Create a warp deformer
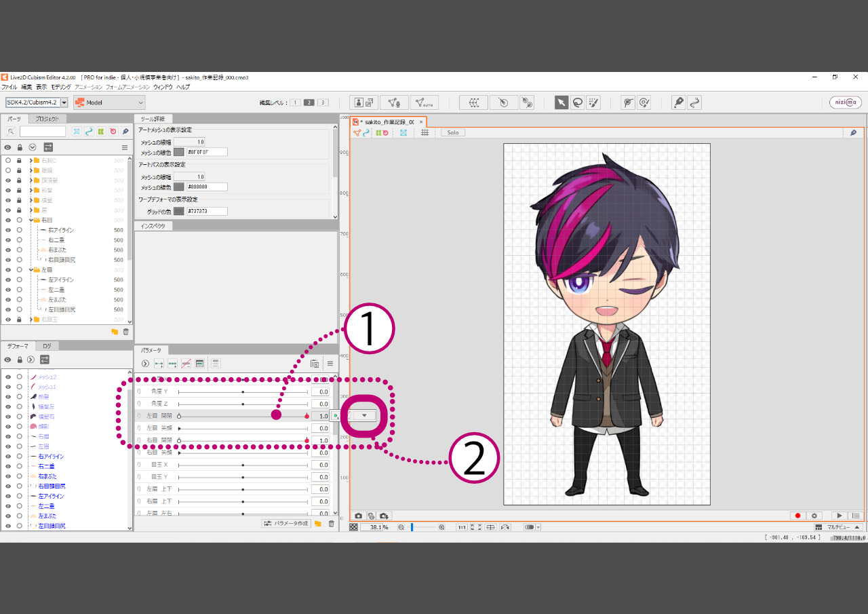The width and height of the screenshot is (868, 614). (473, 102)
